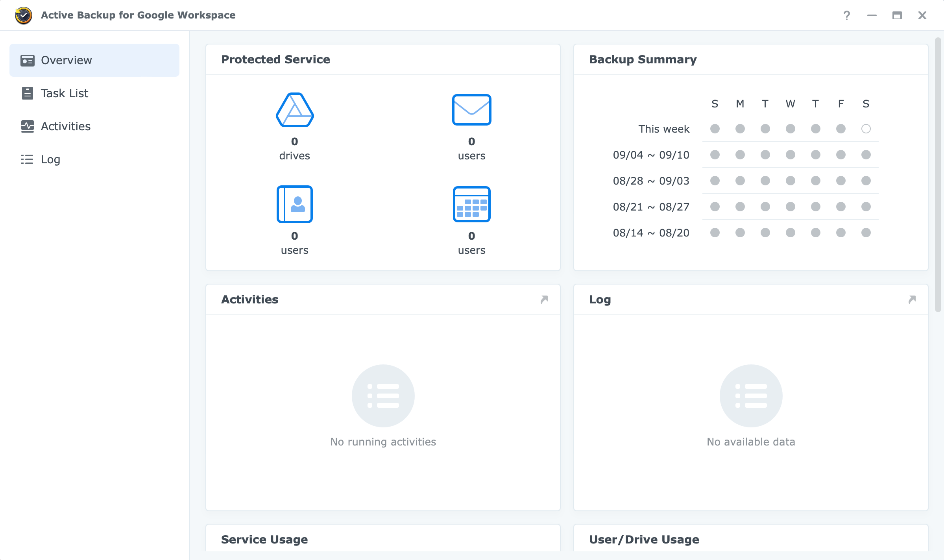944x560 pixels.
Task: Click the 'No available data' message
Action: (751, 442)
